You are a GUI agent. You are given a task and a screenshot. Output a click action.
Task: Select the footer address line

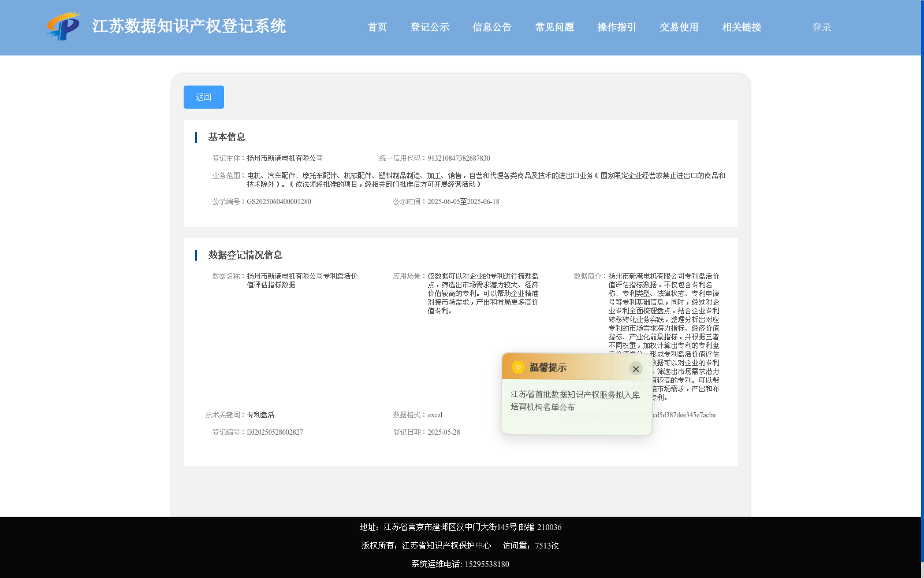[460, 527]
